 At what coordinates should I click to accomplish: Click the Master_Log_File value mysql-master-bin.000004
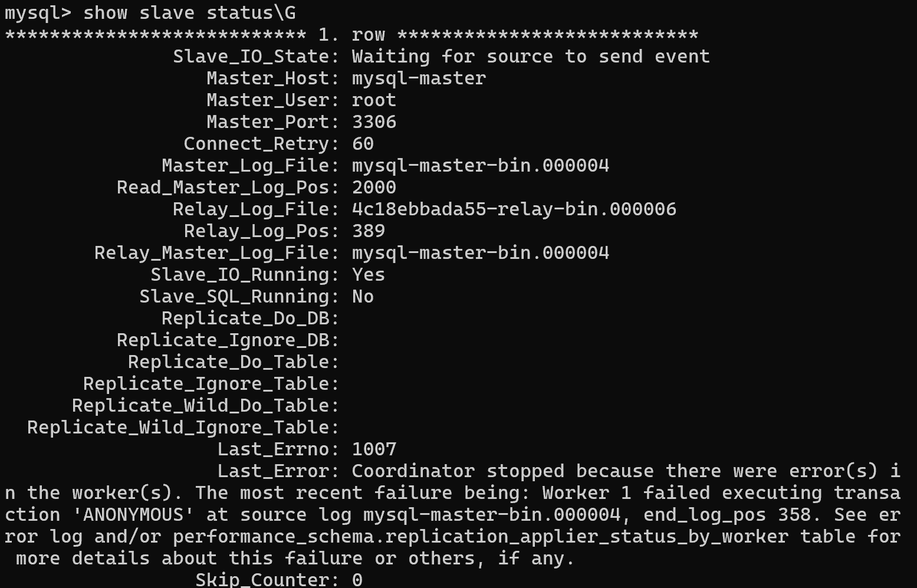point(481,166)
